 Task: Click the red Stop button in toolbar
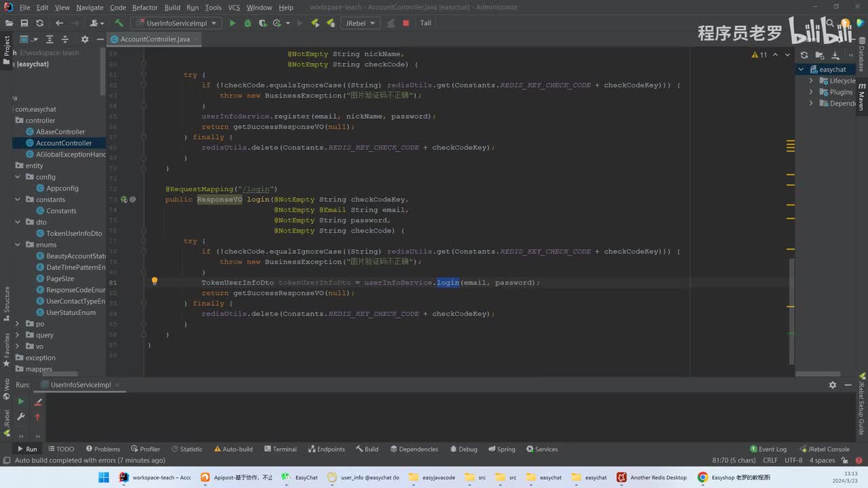tap(406, 23)
